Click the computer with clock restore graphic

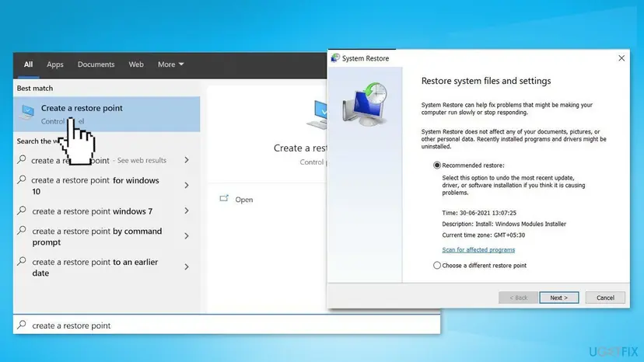pyautogui.click(x=365, y=104)
